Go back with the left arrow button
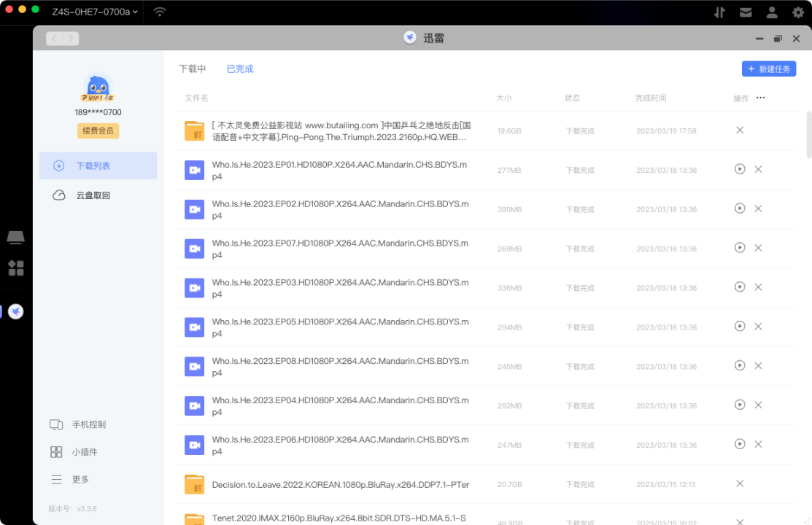 point(55,39)
